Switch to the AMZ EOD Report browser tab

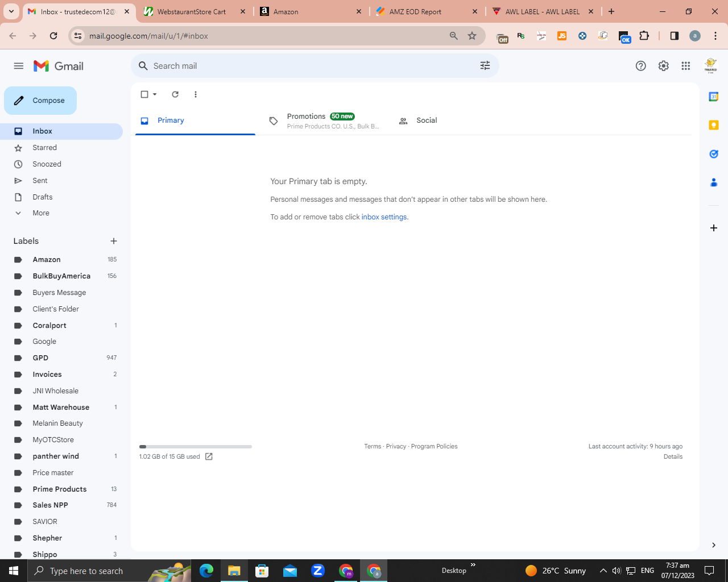point(427,11)
